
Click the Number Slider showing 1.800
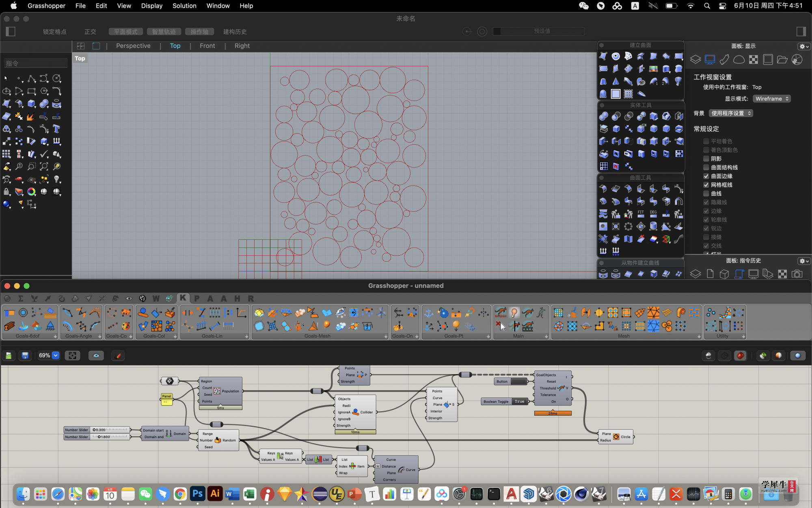click(97, 437)
